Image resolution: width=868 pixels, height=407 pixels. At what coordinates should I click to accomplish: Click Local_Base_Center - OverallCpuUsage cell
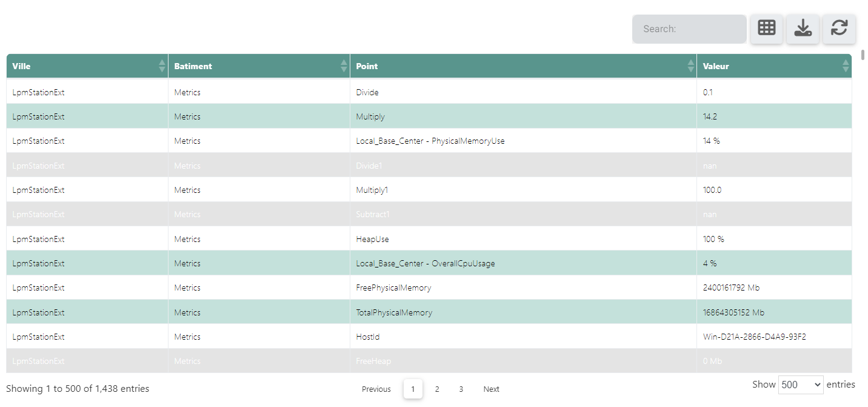[x=523, y=263]
